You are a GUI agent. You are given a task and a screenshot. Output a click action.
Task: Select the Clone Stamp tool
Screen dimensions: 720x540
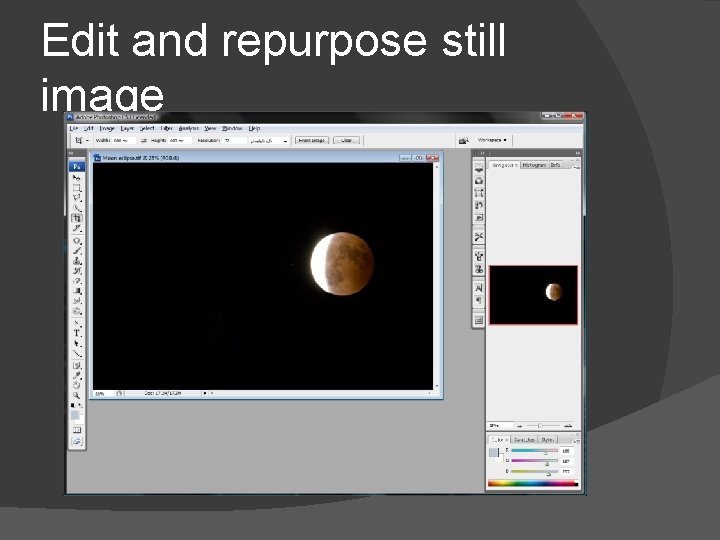[x=77, y=261]
